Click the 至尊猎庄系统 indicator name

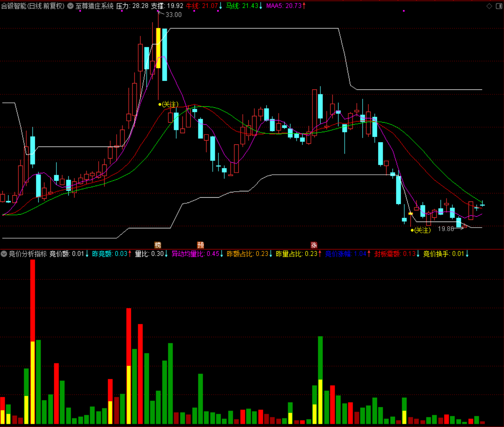94,6
